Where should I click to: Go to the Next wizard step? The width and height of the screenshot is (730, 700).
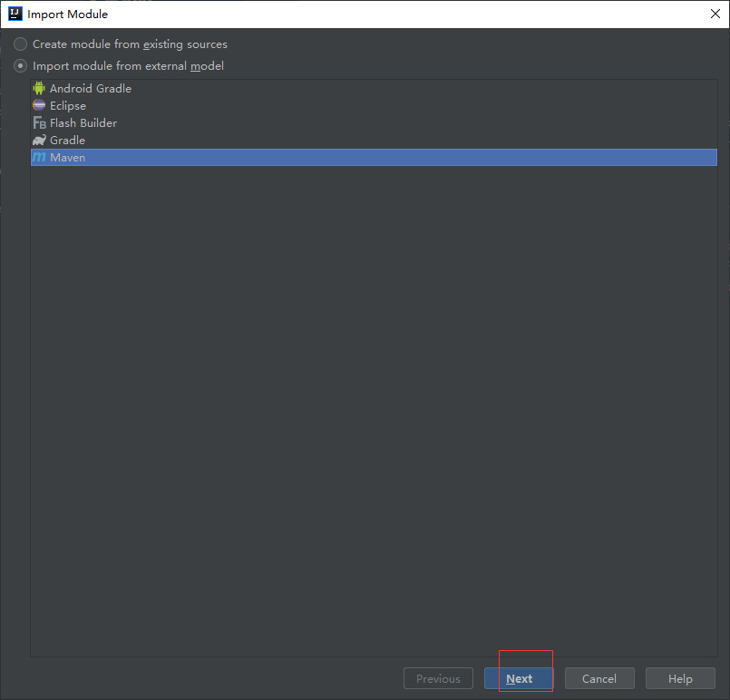[519, 678]
